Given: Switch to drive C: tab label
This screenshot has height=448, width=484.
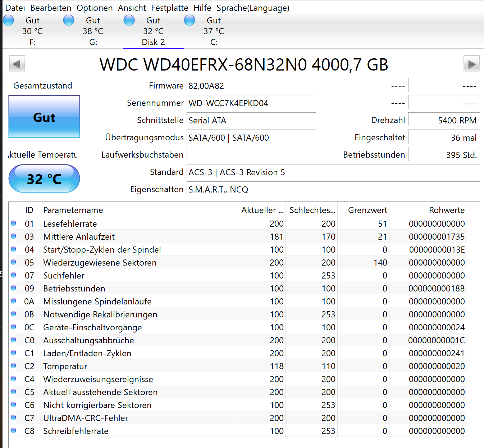Looking at the screenshot, I should coord(214,42).
